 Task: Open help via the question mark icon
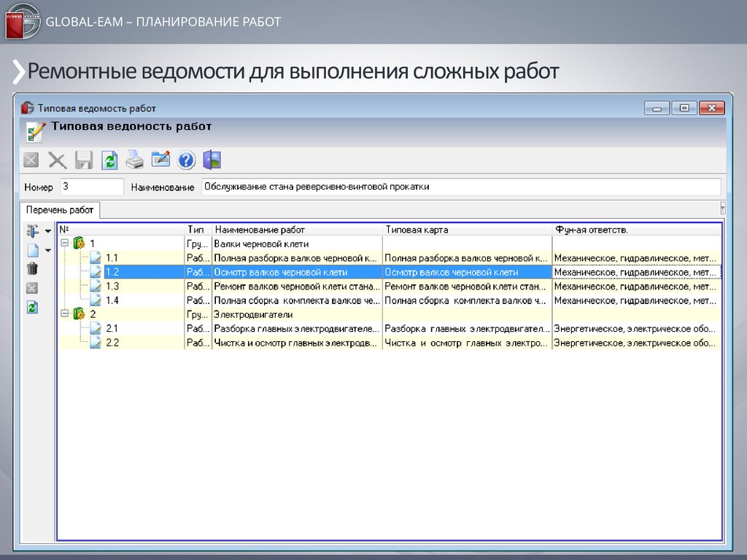[x=186, y=160]
